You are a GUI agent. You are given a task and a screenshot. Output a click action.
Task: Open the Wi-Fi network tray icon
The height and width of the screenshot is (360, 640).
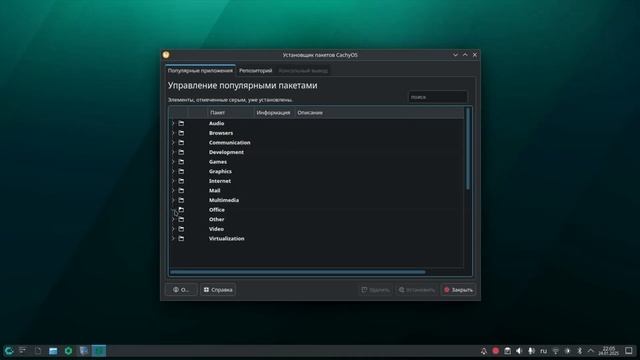555,351
